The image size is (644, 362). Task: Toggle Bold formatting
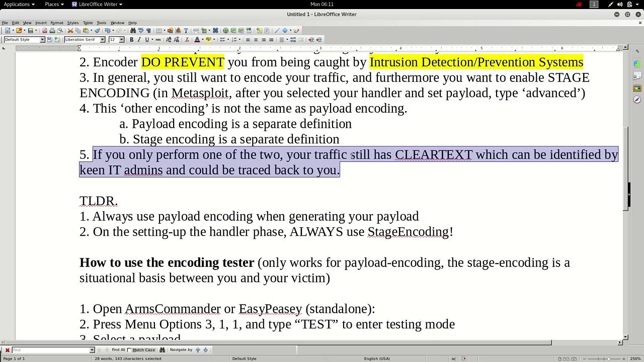tap(132, 40)
